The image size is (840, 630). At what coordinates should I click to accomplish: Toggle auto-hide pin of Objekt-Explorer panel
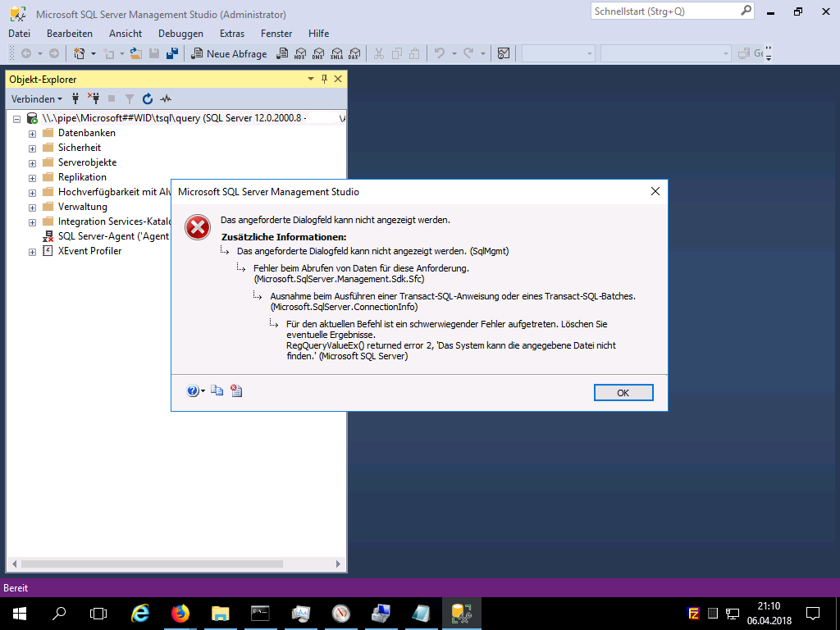[324, 80]
